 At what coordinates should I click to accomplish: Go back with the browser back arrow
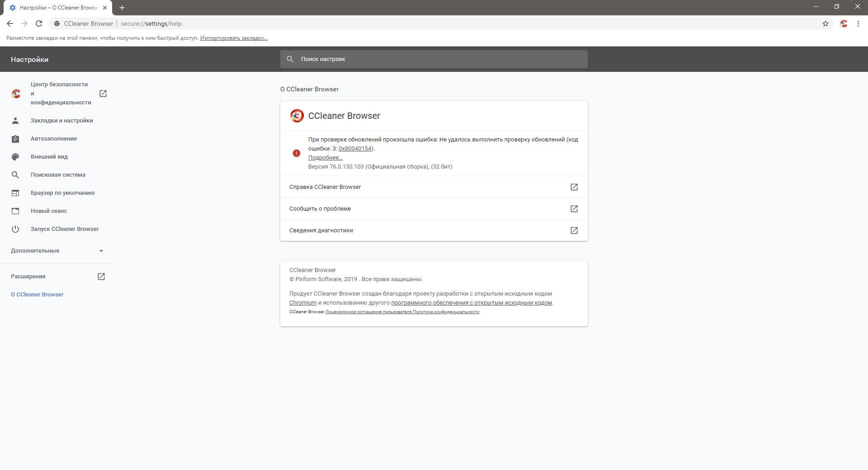[x=10, y=23]
